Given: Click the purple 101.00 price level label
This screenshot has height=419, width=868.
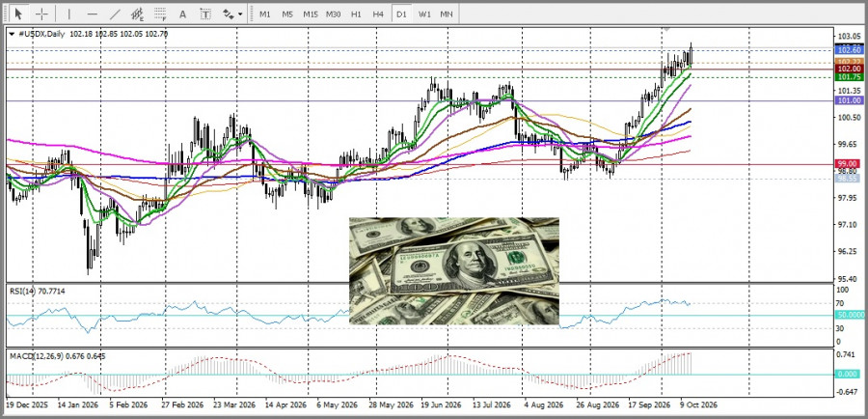Looking at the screenshot, I should pyautogui.click(x=850, y=100).
